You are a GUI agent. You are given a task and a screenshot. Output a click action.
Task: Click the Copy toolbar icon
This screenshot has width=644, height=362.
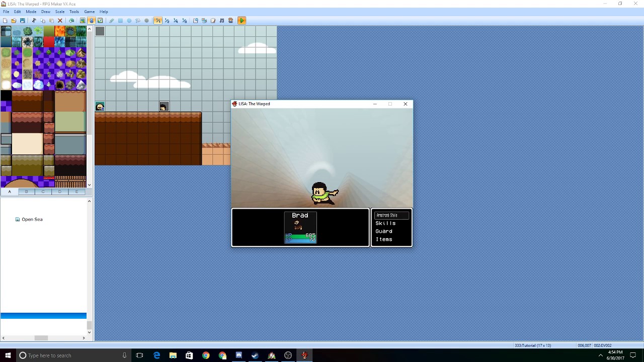[43, 21]
